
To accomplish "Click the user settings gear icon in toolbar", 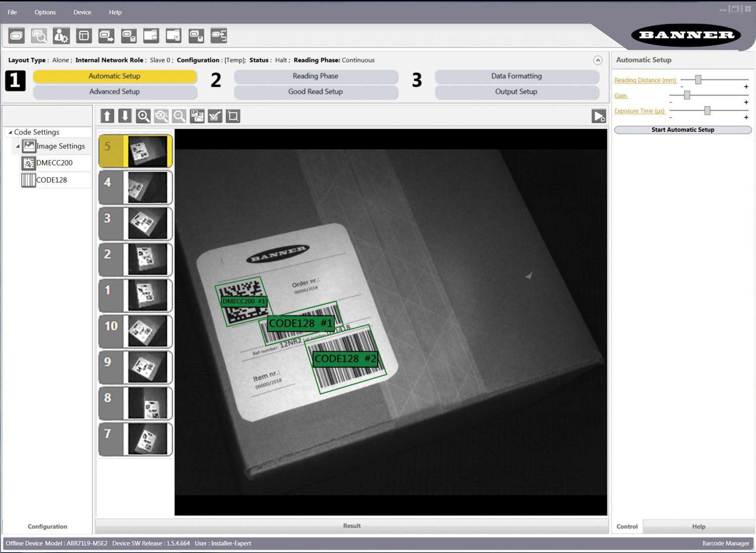I will [61, 35].
